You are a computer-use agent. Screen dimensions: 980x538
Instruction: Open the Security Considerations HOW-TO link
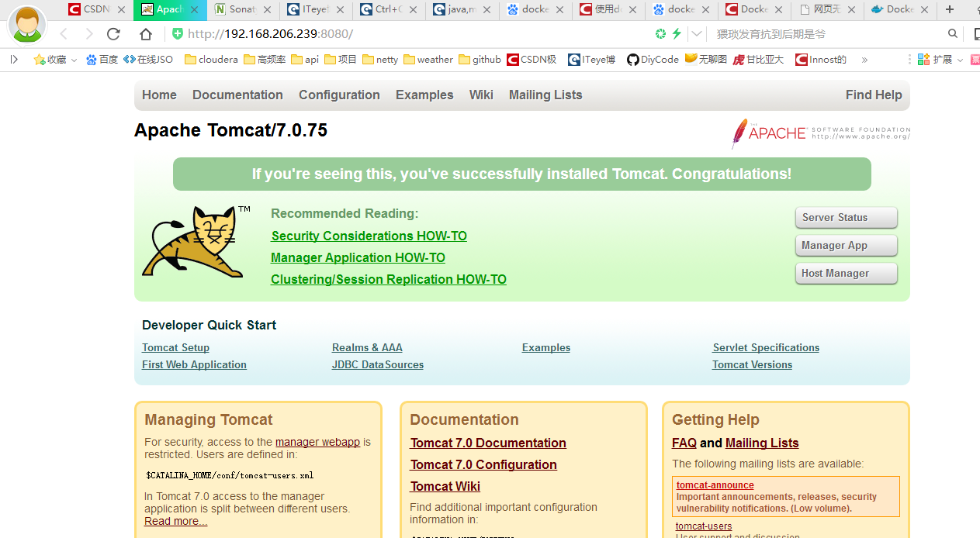pos(369,236)
